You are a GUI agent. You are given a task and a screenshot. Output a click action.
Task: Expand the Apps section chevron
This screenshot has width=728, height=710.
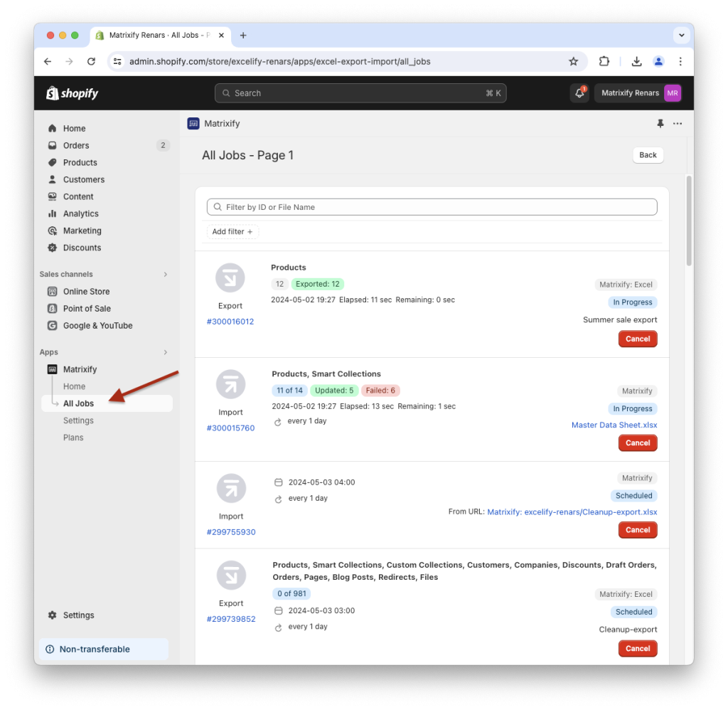165,352
